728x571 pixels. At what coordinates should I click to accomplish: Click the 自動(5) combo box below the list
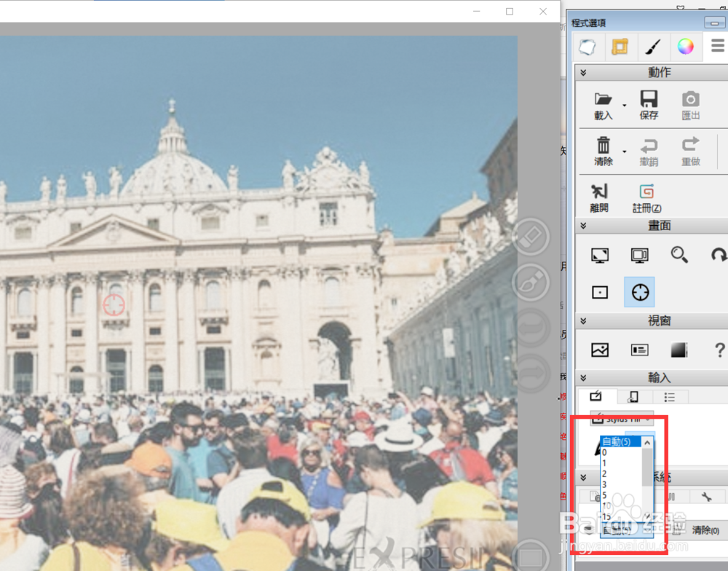point(627,530)
